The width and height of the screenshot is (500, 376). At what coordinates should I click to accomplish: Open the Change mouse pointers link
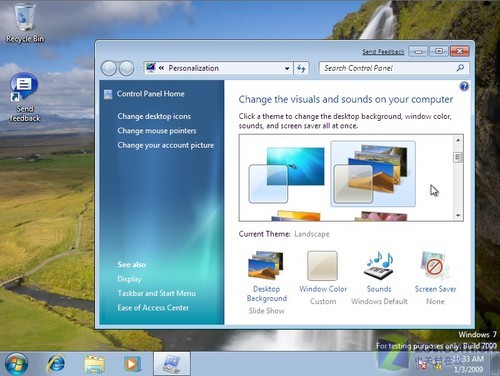pos(157,131)
